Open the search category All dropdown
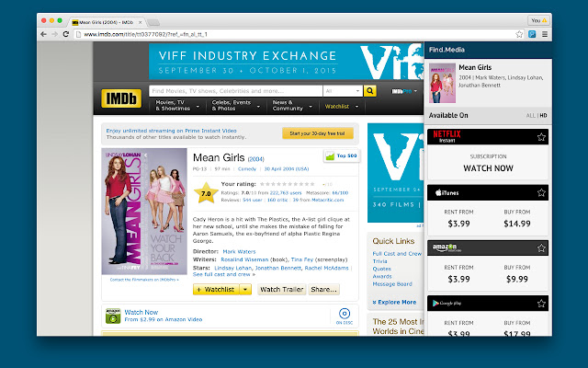 point(343,91)
